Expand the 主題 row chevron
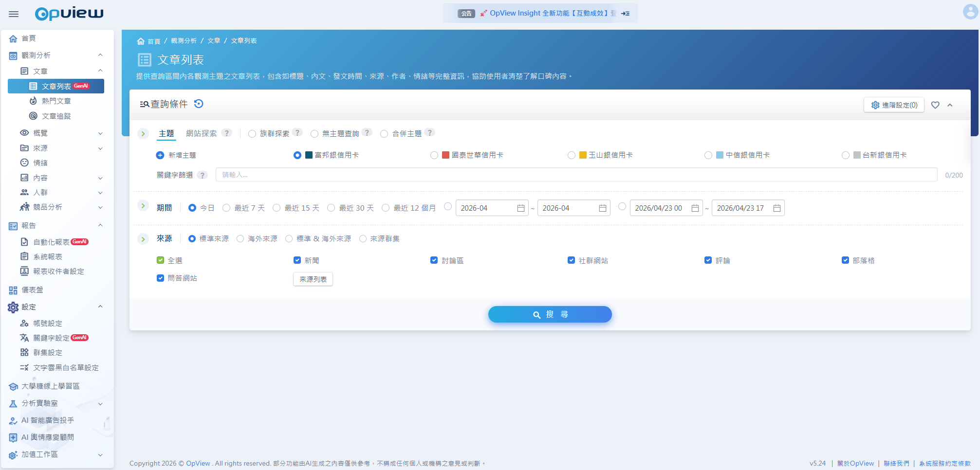Image resolution: width=980 pixels, height=470 pixels. point(143,133)
